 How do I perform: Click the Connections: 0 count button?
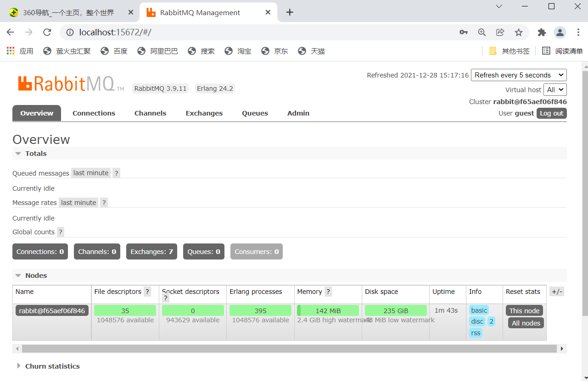tap(40, 252)
